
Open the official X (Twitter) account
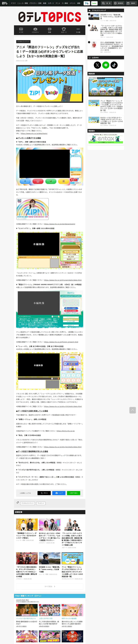coord(97,65)
